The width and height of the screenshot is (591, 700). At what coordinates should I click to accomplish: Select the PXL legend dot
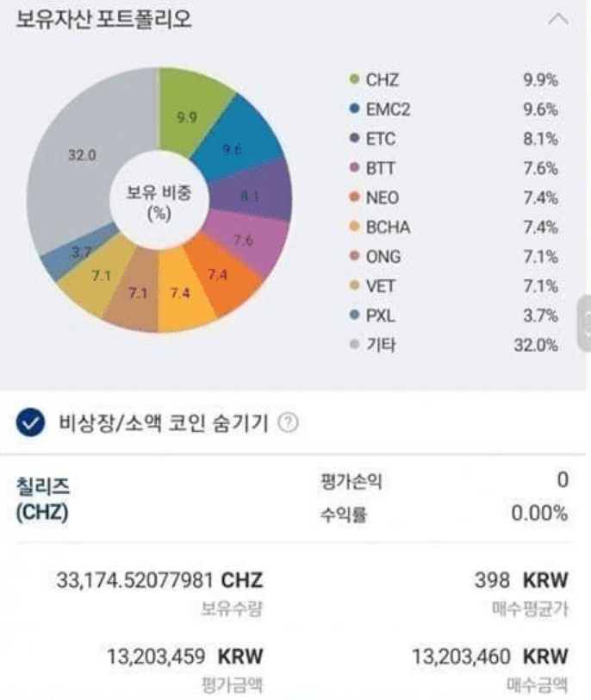point(355,316)
